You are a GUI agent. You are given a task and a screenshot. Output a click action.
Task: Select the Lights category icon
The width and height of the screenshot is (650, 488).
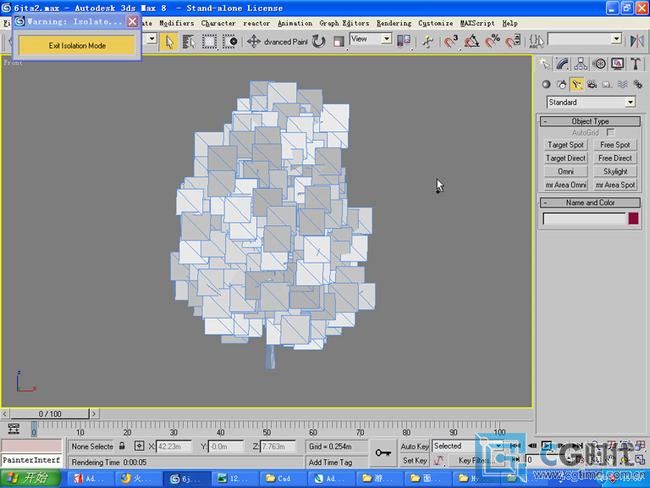[x=577, y=84]
